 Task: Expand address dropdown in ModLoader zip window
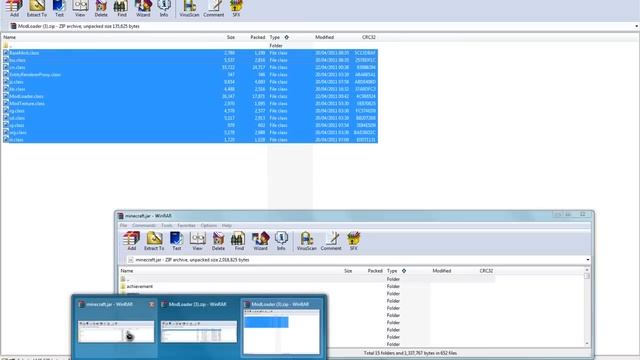[636, 26]
